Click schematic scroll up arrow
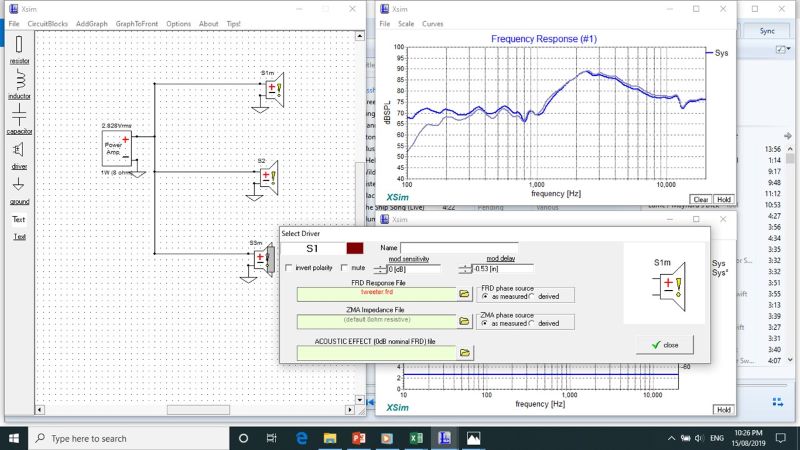 360,36
